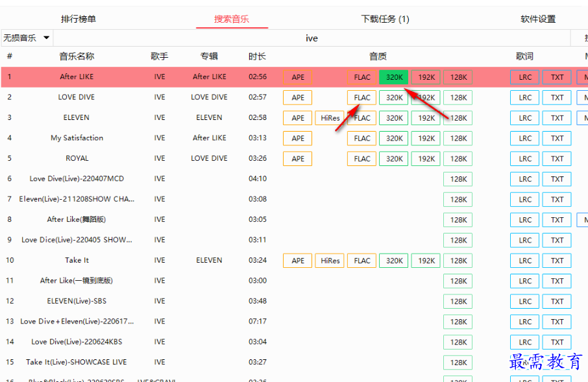
Task: Click the 歌手 column header
Action: tap(160, 56)
